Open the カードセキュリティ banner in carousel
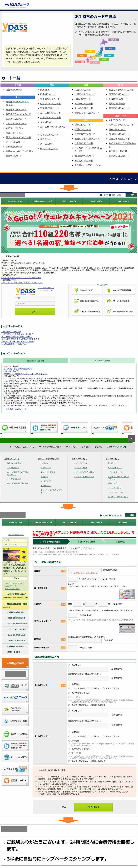The image size is (138, 868). [x=75, y=428]
